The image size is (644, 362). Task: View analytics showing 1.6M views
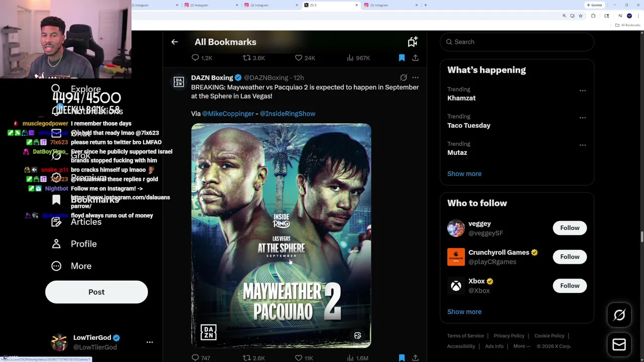coord(357,358)
